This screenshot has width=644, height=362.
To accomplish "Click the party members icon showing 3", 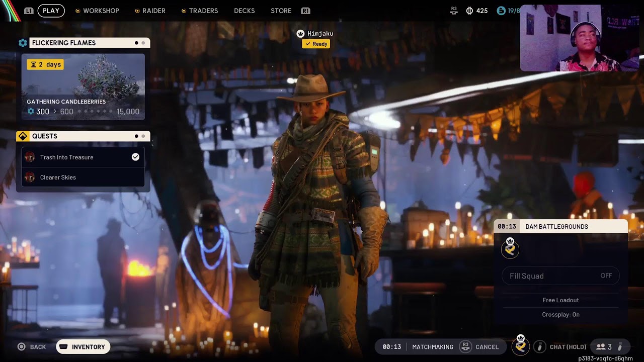I will pyautogui.click(x=601, y=347).
